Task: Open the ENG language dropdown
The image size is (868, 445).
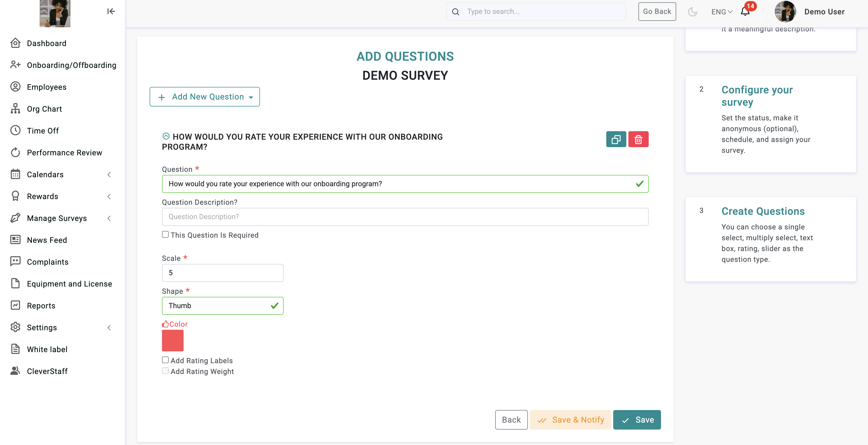Action: pos(722,12)
